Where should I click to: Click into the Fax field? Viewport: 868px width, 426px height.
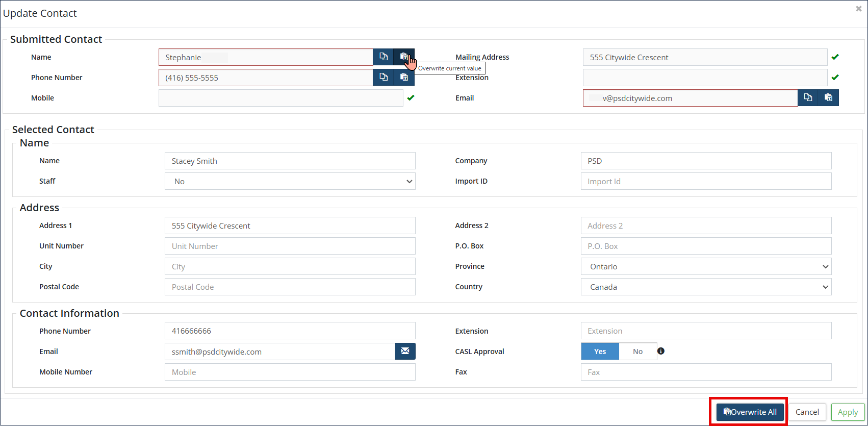click(706, 372)
